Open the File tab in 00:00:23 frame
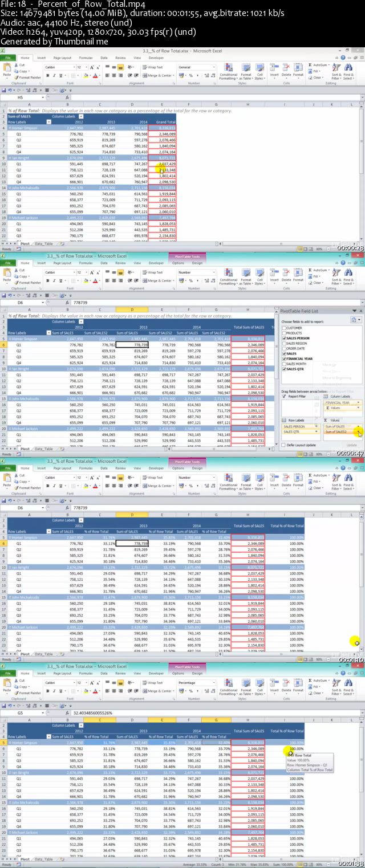Image resolution: width=365 pixels, height=868 pixels. click(x=7, y=58)
